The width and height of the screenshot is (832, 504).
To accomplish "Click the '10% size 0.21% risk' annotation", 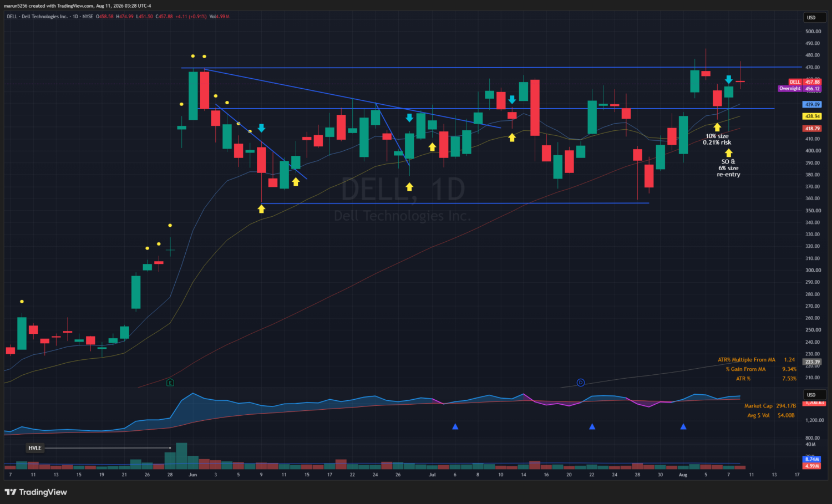I will 717,139.
